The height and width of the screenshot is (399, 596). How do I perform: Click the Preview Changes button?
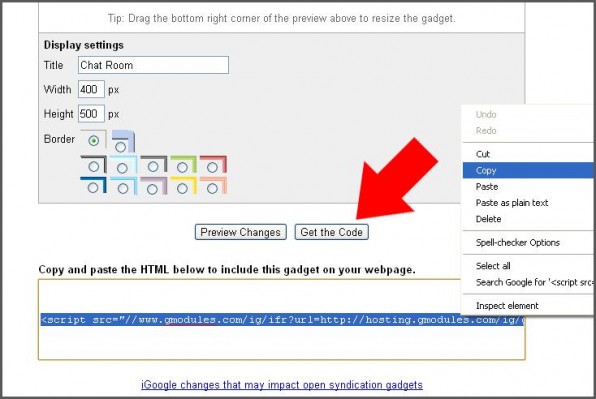click(241, 232)
